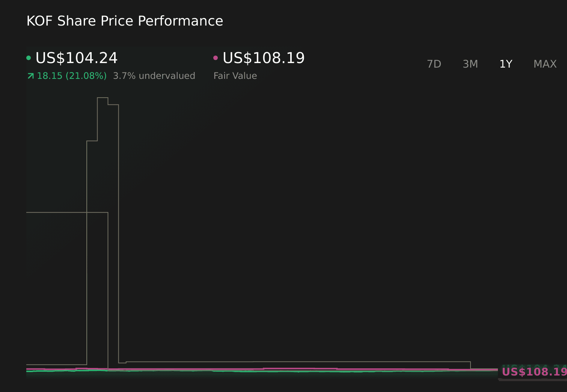Click the green upward trend arrow icon
Image resolution: width=567 pixels, height=392 pixels.
coord(31,76)
